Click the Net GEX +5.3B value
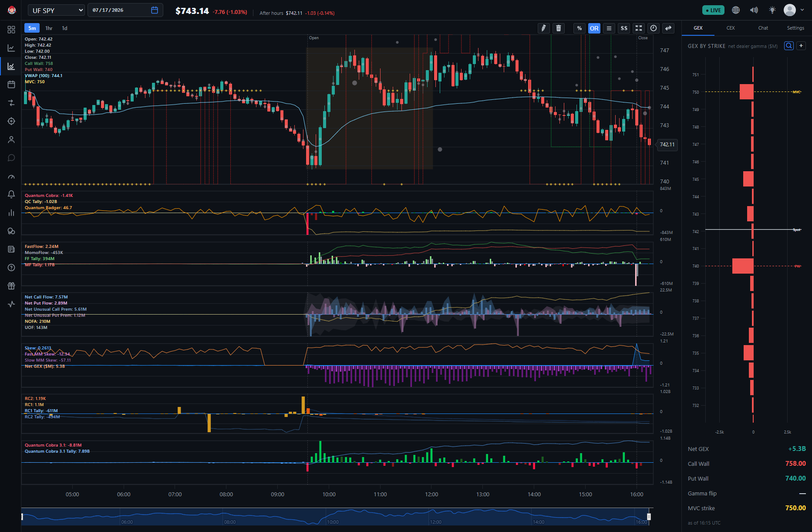Screen dimensions: 812x532 tap(797, 449)
